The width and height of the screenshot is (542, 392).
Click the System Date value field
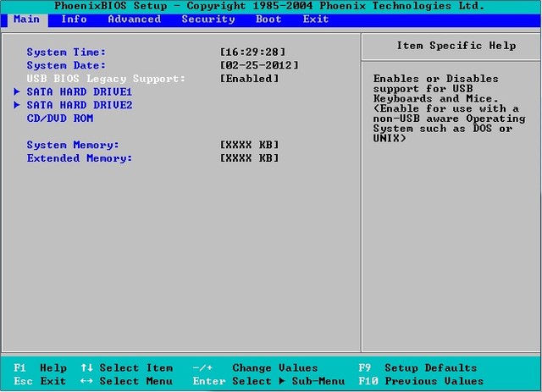[259, 65]
